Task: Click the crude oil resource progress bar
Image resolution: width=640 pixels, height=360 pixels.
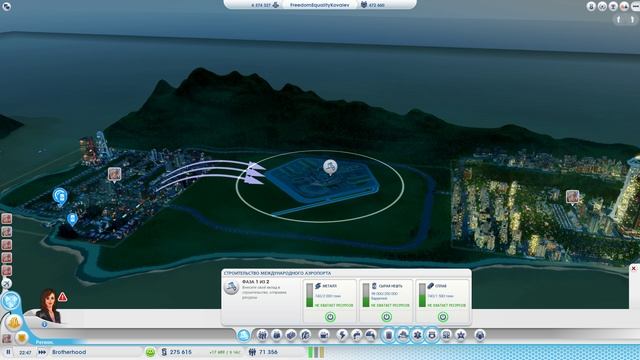Action: pos(366,295)
